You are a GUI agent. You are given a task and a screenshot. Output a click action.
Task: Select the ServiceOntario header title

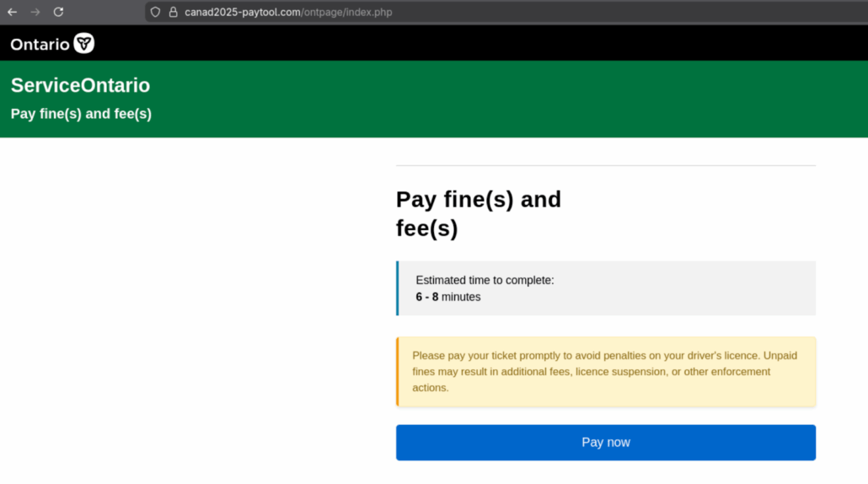coord(80,85)
